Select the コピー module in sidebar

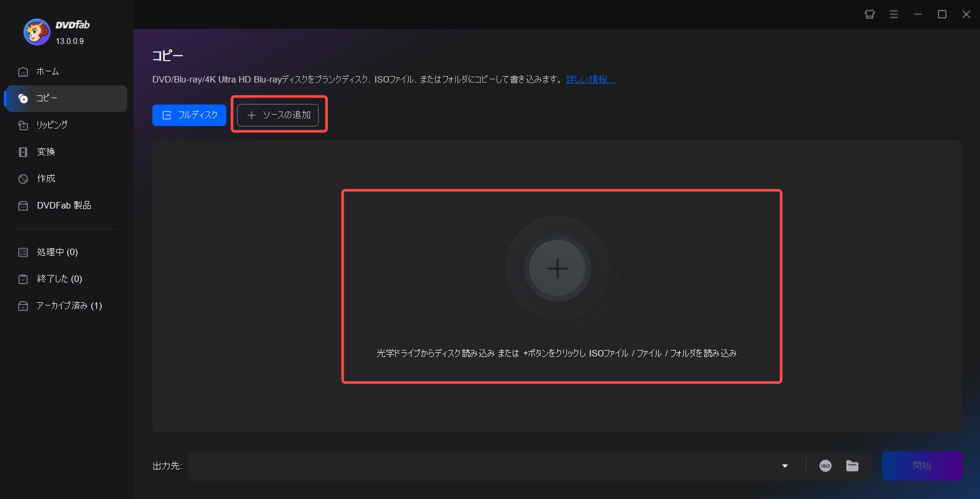tap(65, 98)
